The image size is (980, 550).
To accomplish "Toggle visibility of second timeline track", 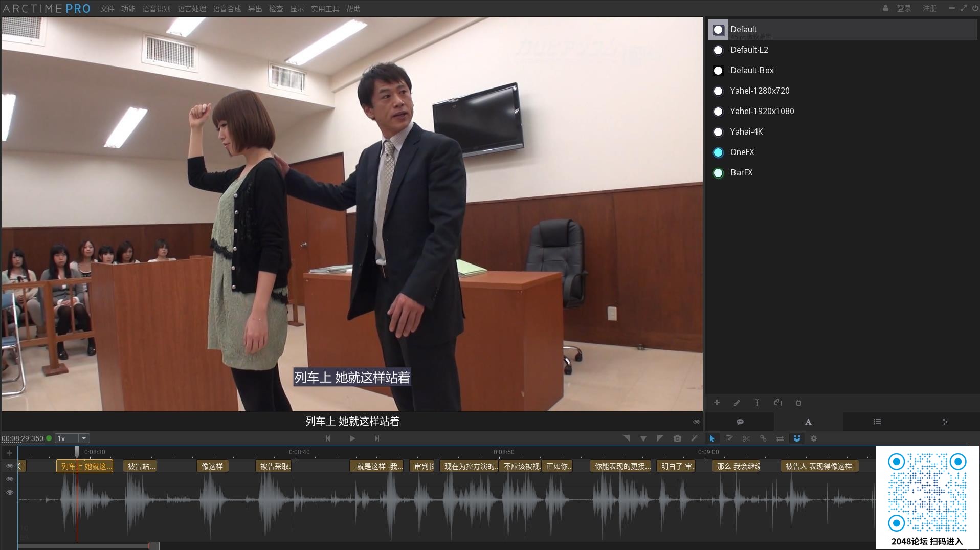I will point(9,479).
